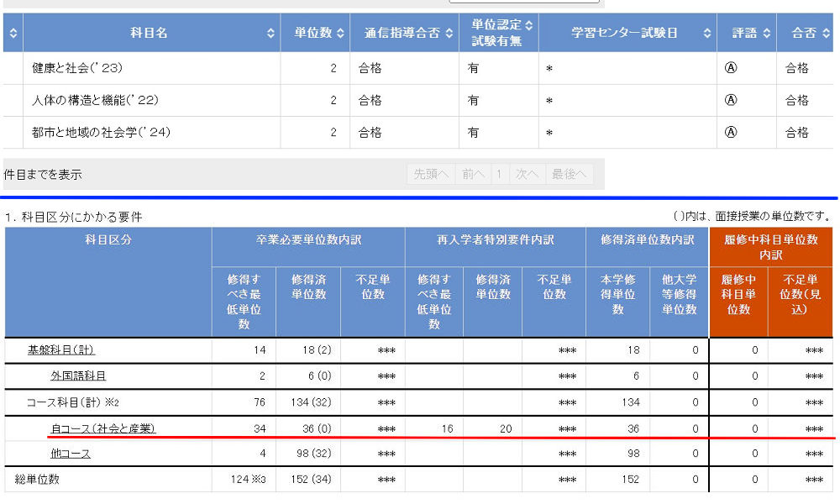Sort the table by 科目名 column
This screenshot has height=504, width=840.
[x=270, y=34]
